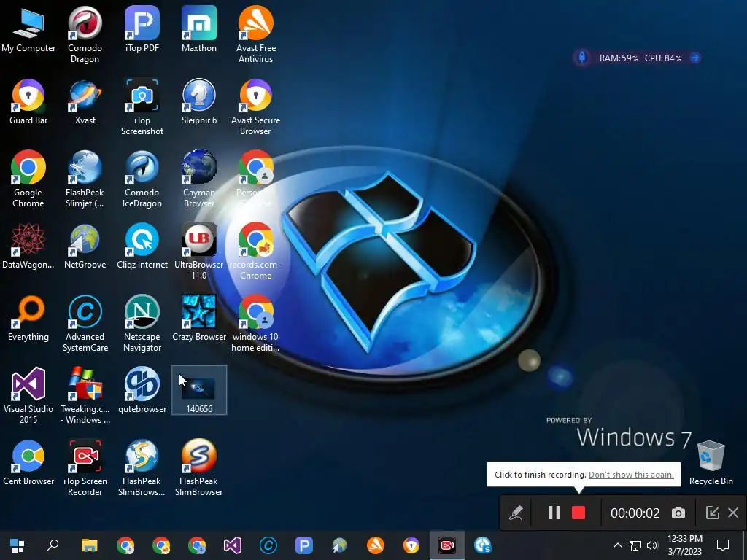Click Don't show this again link
This screenshot has height=560, width=747.
pos(631,475)
